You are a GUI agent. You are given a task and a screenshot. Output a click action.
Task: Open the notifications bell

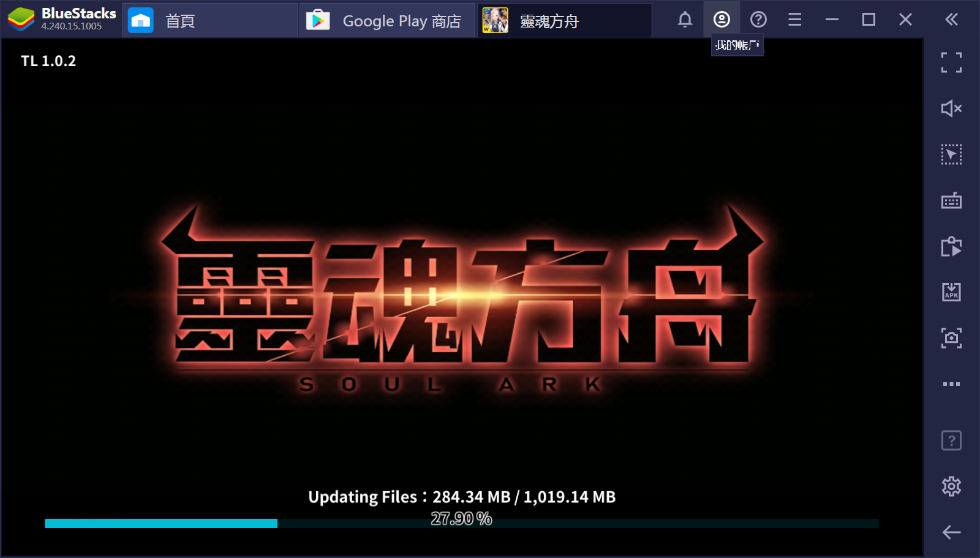pos(685,20)
